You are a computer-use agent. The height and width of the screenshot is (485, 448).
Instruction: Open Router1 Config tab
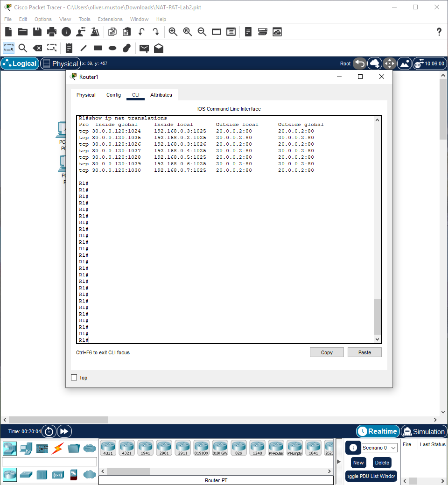pyautogui.click(x=113, y=95)
